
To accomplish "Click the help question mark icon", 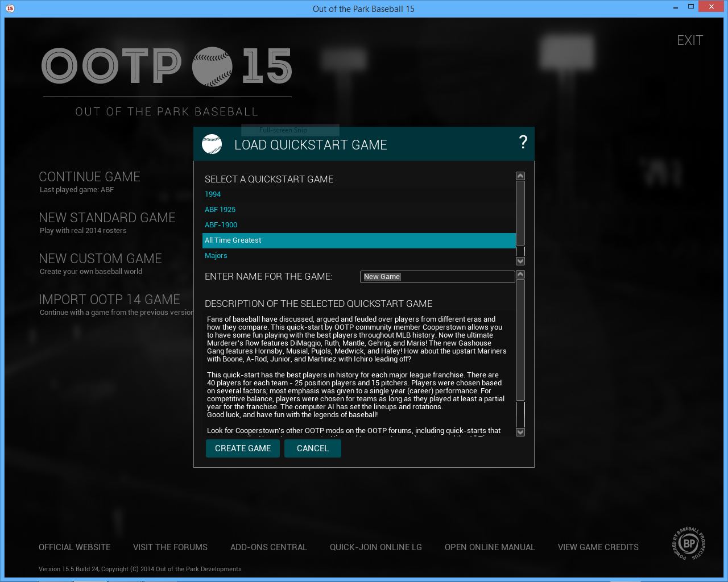I will coord(523,143).
